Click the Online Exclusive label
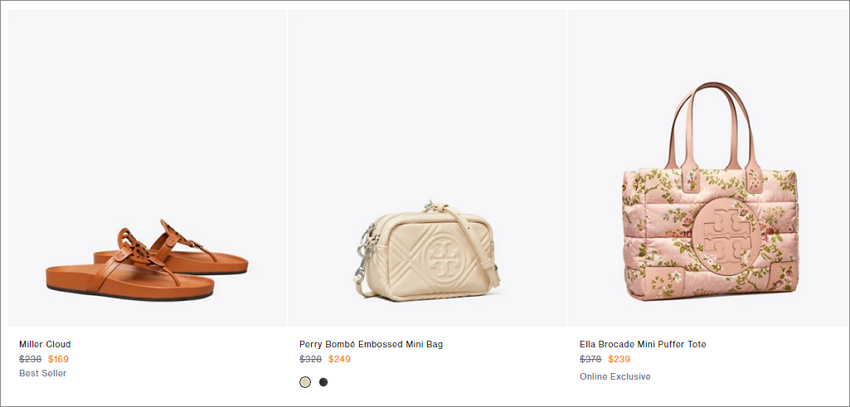Viewport: 850px width, 407px height. tap(615, 377)
